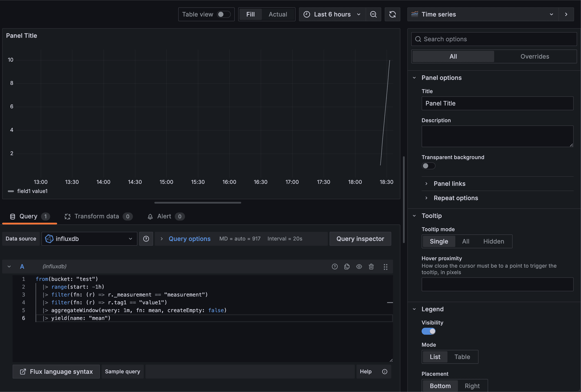Viewport: 581px width, 392px height.
Task: Expand Panel links section
Action: 449,184
